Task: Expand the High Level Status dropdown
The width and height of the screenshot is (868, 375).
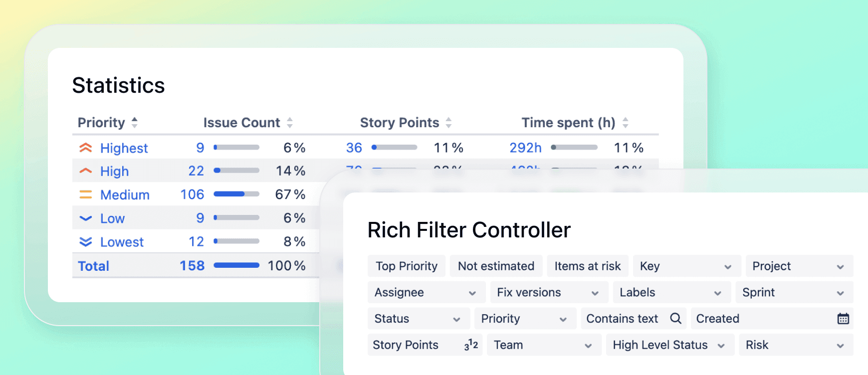Action: 670,345
